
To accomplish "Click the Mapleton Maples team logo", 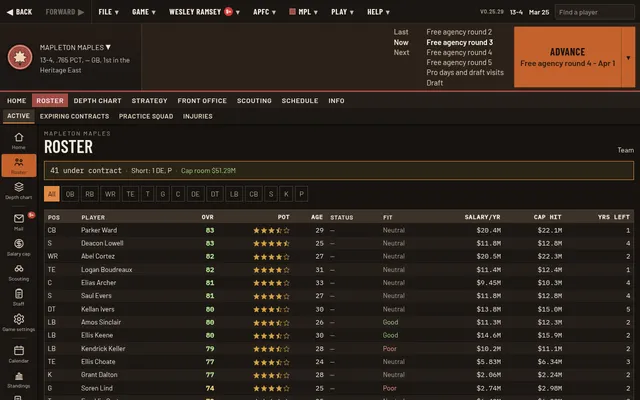I will click(20, 57).
